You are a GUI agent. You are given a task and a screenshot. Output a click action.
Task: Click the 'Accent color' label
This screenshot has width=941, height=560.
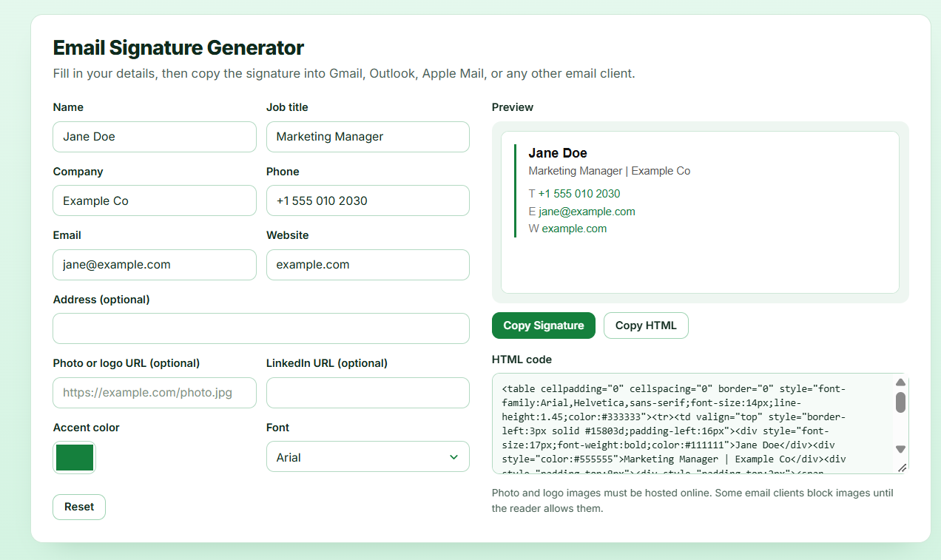87,428
